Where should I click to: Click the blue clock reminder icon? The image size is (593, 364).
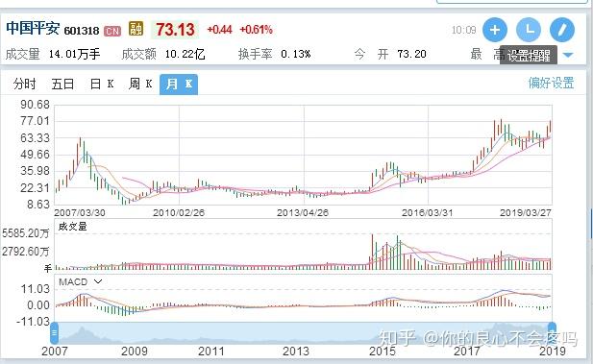(x=529, y=30)
